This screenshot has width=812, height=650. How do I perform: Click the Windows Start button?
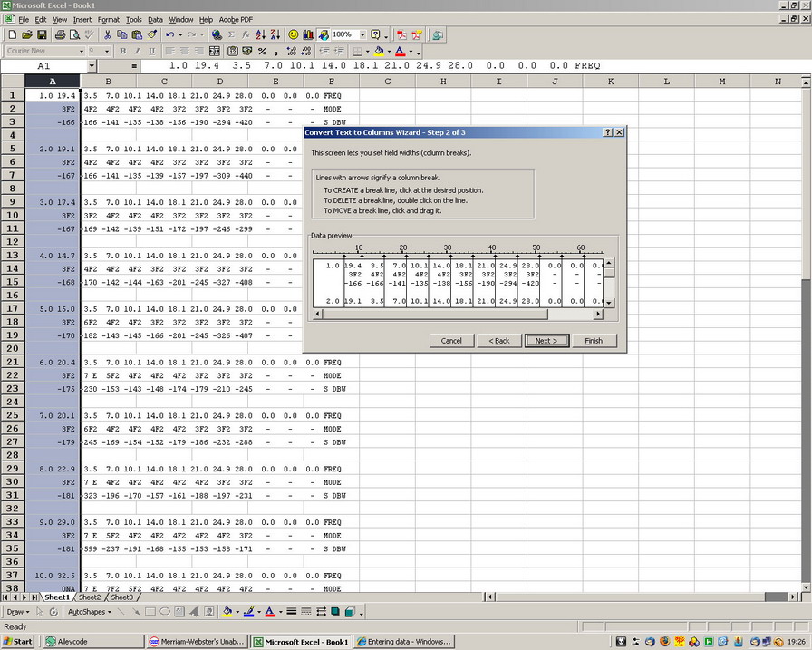pos(18,642)
